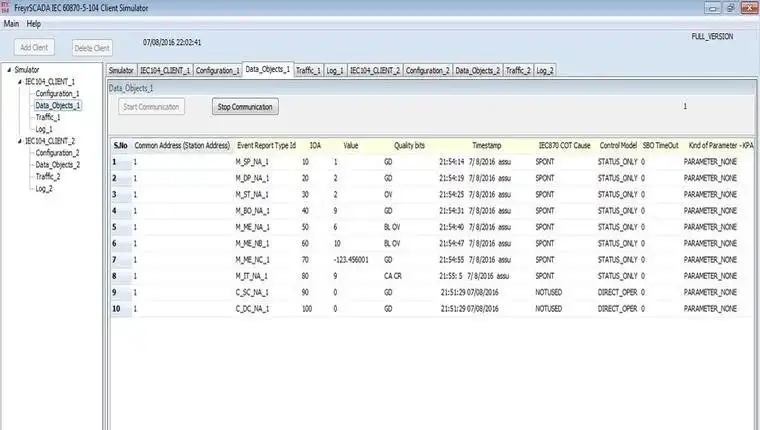Switch to the Log_2 tab
Screen dimensions: 760x430
point(545,71)
